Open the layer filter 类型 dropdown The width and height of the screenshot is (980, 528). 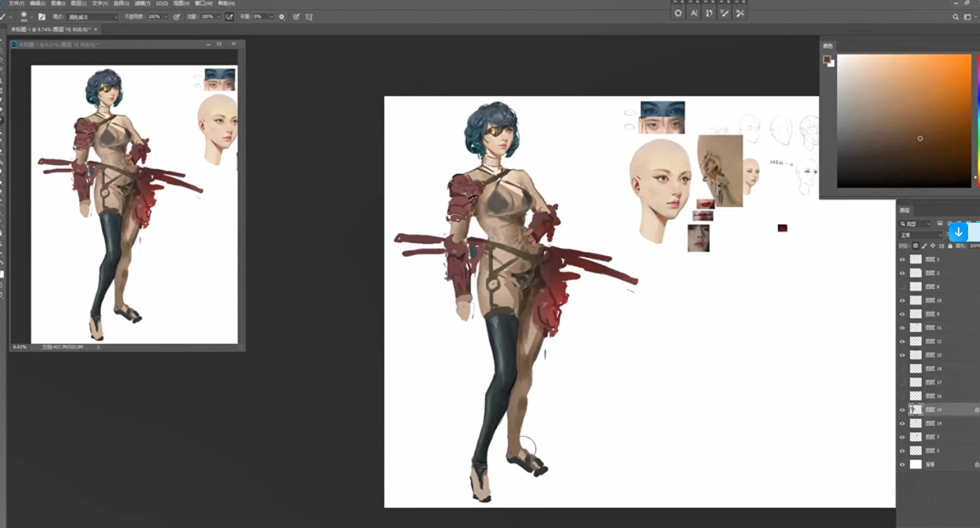click(916, 223)
